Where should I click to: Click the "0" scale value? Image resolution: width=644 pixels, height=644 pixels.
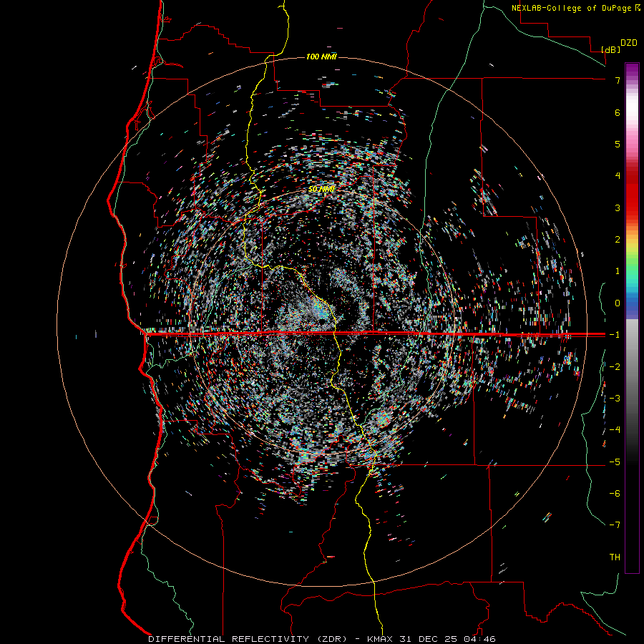pyautogui.click(x=618, y=303)
